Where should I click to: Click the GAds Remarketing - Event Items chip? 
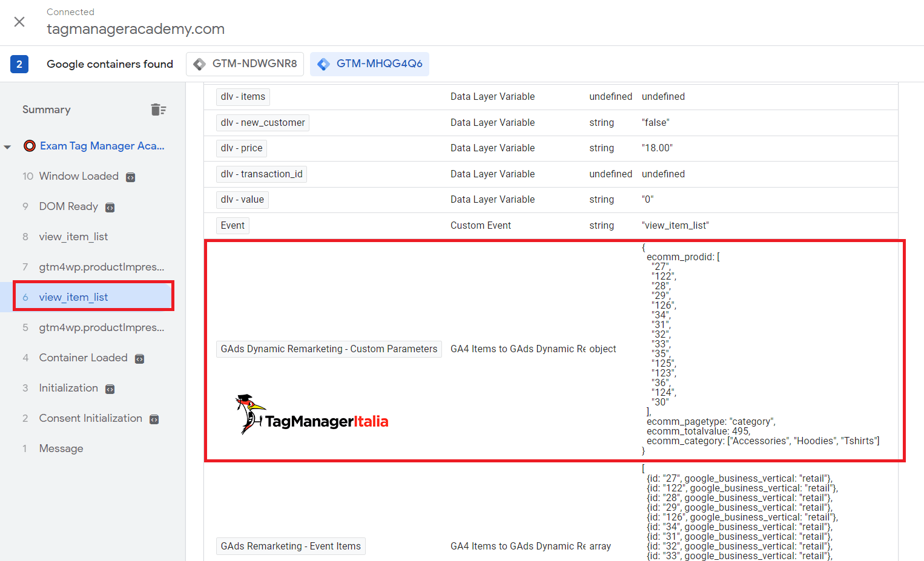pos(291,546)
